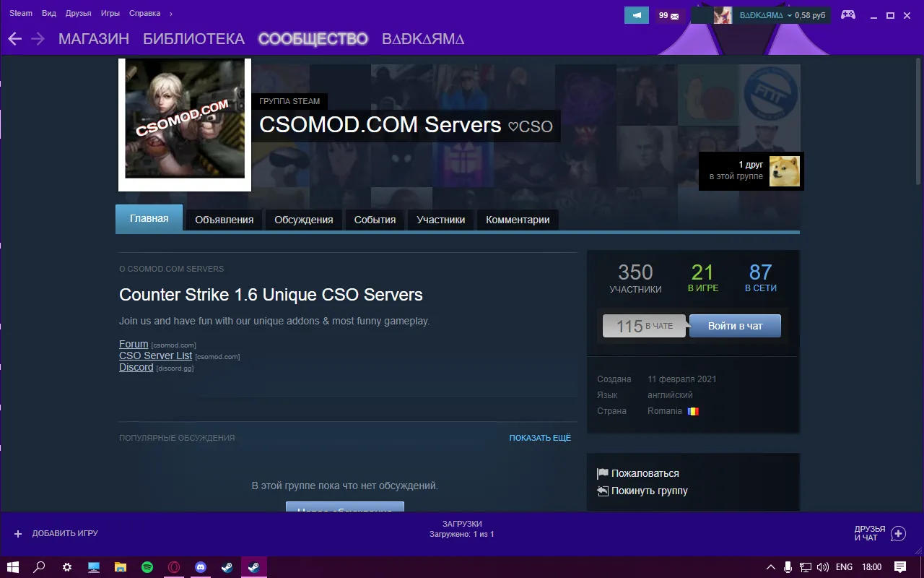Image resolution: width=924 pixels, height=578 pixels.
Task: Switch to the Объявления tab
Action: click(x=225, y=220)
